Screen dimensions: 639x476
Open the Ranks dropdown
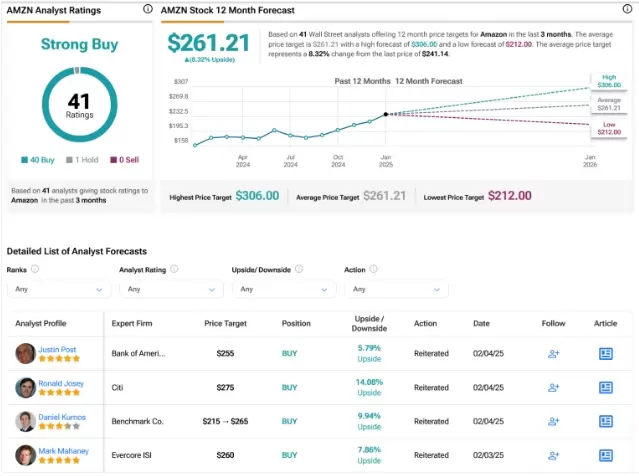[x=59, y=289]
